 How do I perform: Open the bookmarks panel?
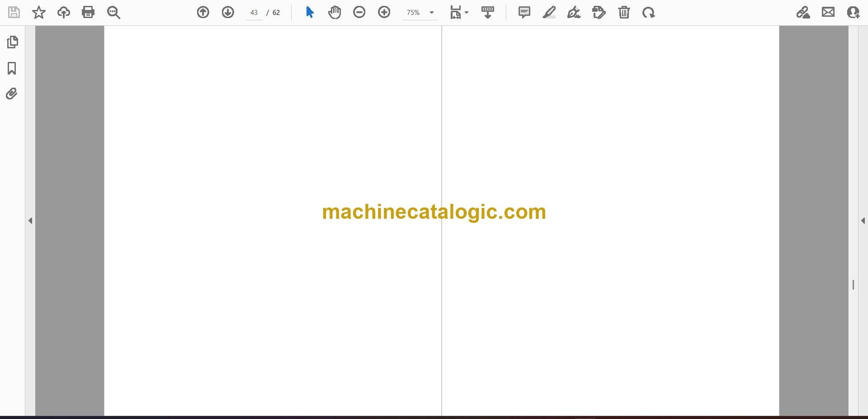[12, 68]
